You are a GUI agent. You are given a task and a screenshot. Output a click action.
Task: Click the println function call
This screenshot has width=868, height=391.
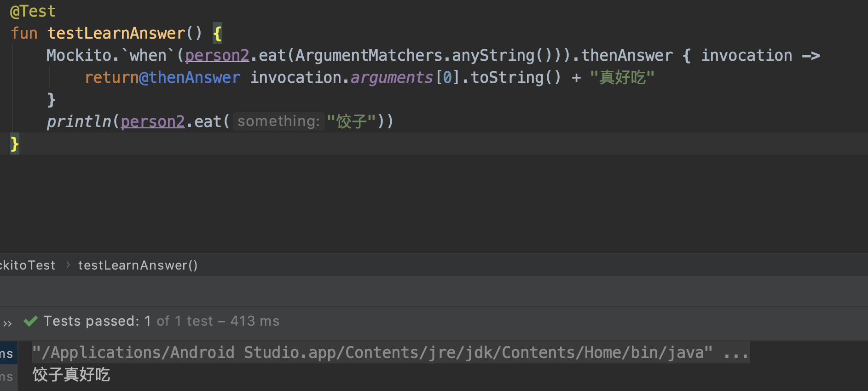click(x=79, y=121)
